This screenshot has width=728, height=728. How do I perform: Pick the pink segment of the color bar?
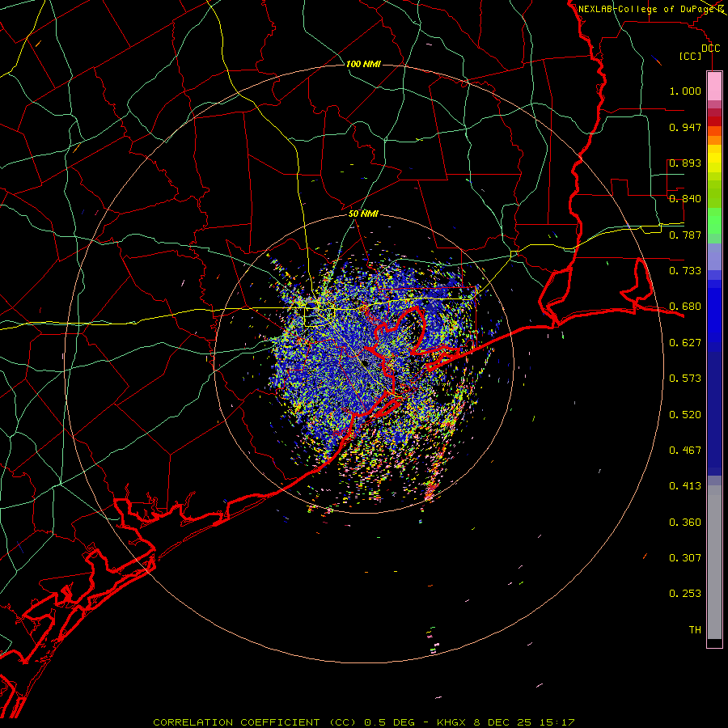(x=714, y=86)
